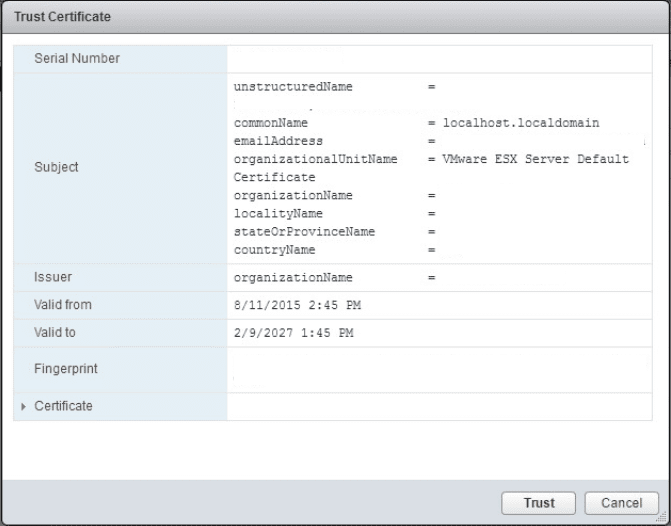Image resolution: width=671 pixels, height=526 pixels.
Task: Select the stateOrProvinceName subject field
Action: pyautogui.click(x=304, y=231)
